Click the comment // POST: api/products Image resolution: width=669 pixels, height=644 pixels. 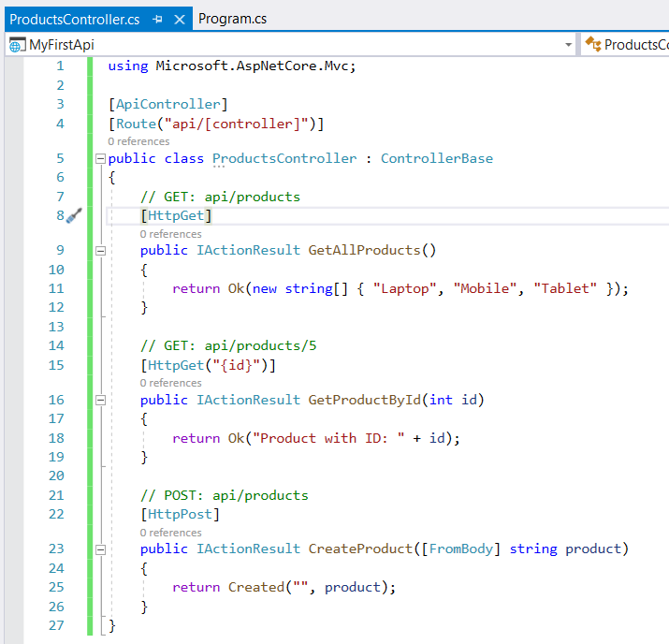[x=225, y=495]
